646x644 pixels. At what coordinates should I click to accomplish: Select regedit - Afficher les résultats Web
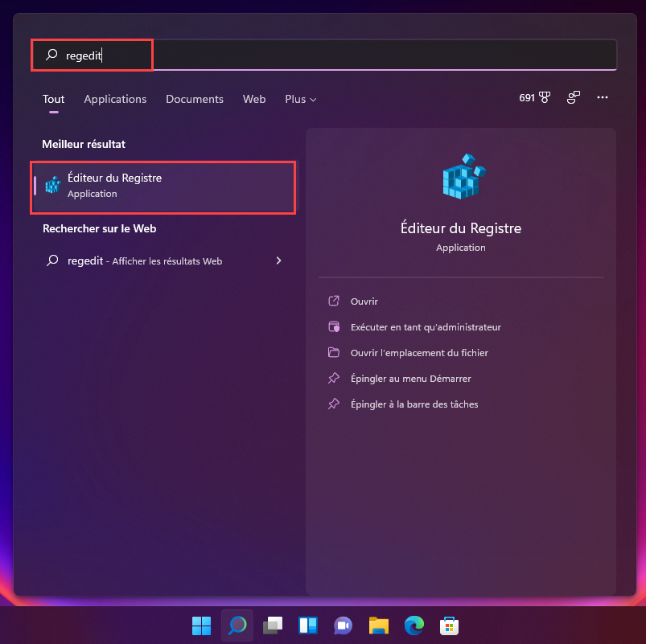point(163,260)
